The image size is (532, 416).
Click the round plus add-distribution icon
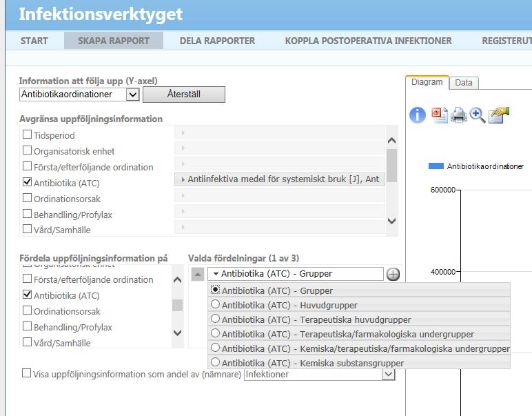pos(393,274)
